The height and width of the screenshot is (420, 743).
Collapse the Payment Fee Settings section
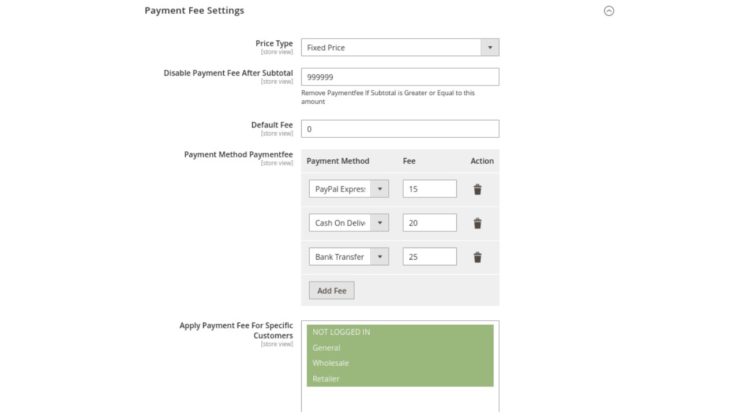click(x=609, y=11)
